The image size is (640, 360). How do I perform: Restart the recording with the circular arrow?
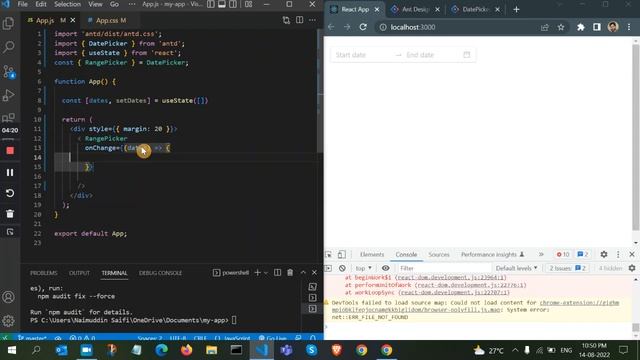point(10,193)
